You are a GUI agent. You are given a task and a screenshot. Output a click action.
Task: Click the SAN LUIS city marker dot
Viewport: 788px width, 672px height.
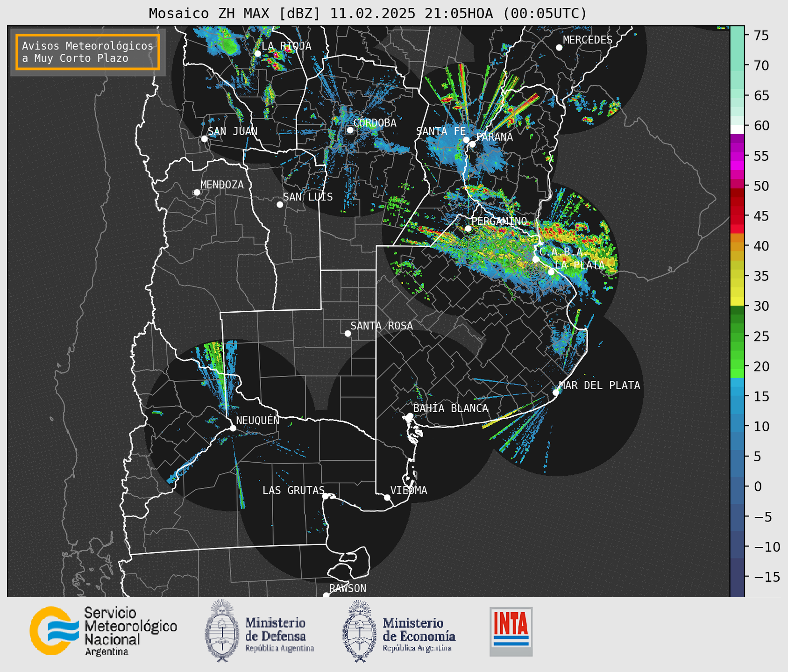(280, 205)
